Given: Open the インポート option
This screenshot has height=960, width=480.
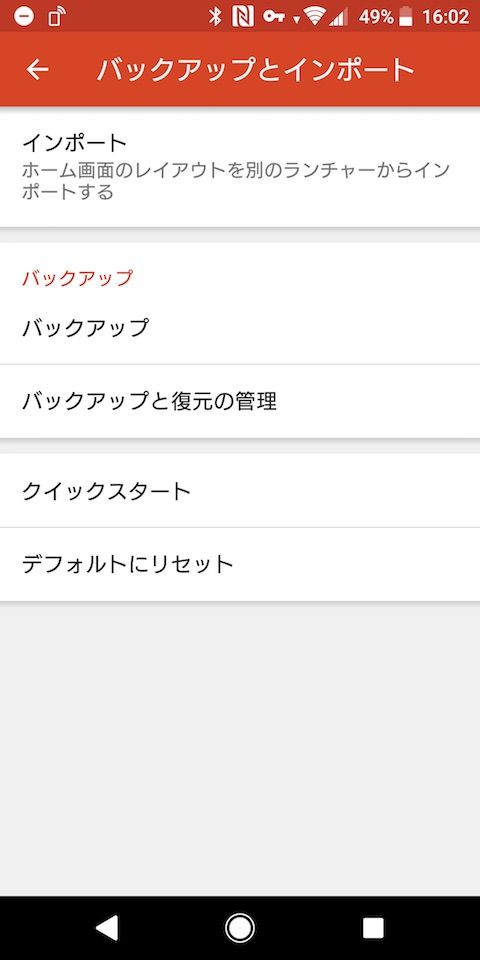Looking at the screenshot, I should [240, 167].
